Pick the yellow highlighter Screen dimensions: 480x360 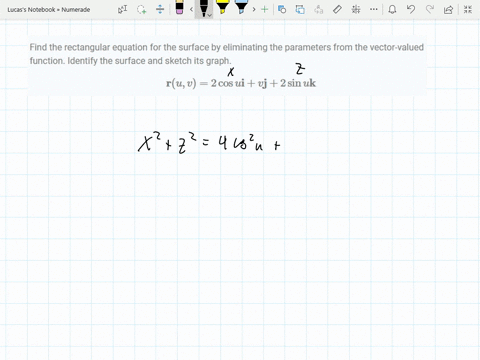(x=222, y=7)
